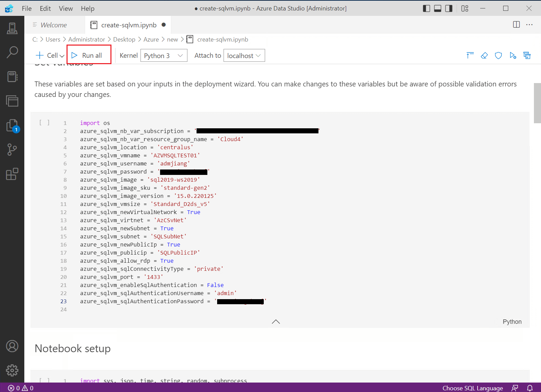541x392 pixels.
Task: Open the View menu
Action: coord(66,8)
